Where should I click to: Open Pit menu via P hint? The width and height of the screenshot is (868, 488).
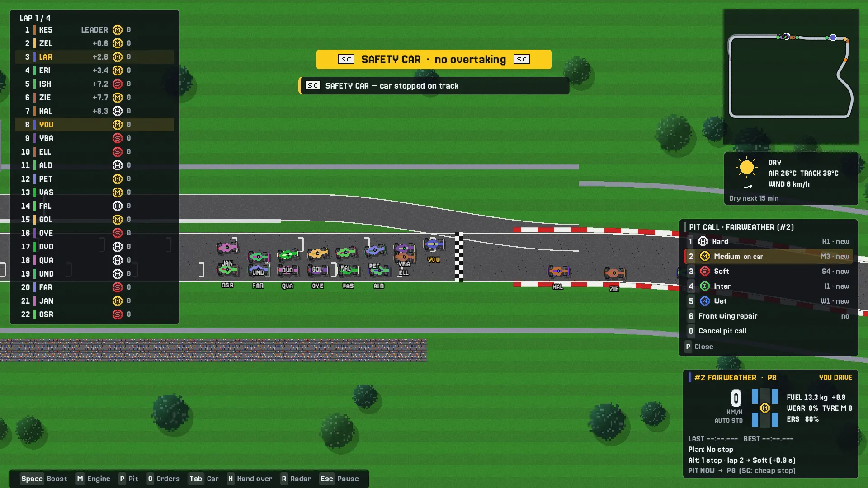click(x=128, y=479)
